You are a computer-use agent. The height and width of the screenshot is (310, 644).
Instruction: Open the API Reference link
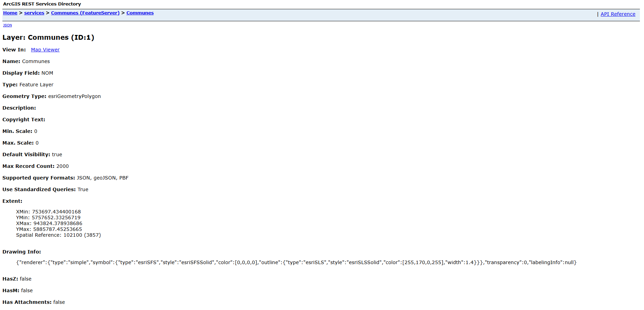[618, 14]
